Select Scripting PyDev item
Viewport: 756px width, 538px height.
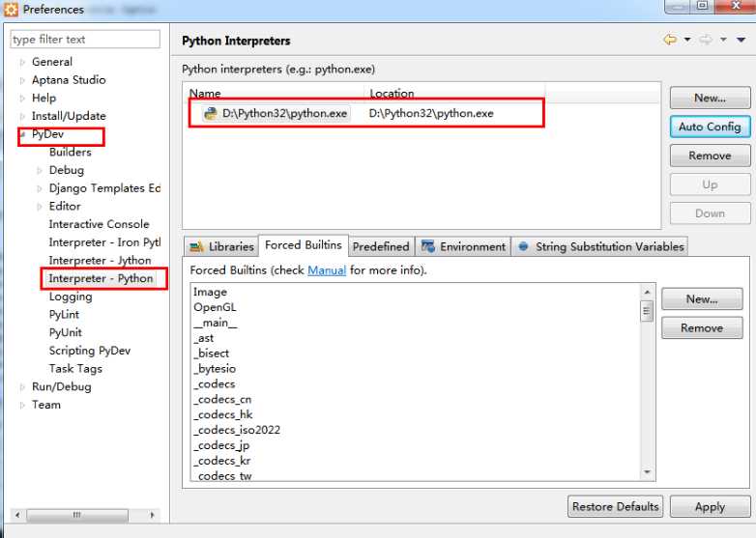click(90, 351)
